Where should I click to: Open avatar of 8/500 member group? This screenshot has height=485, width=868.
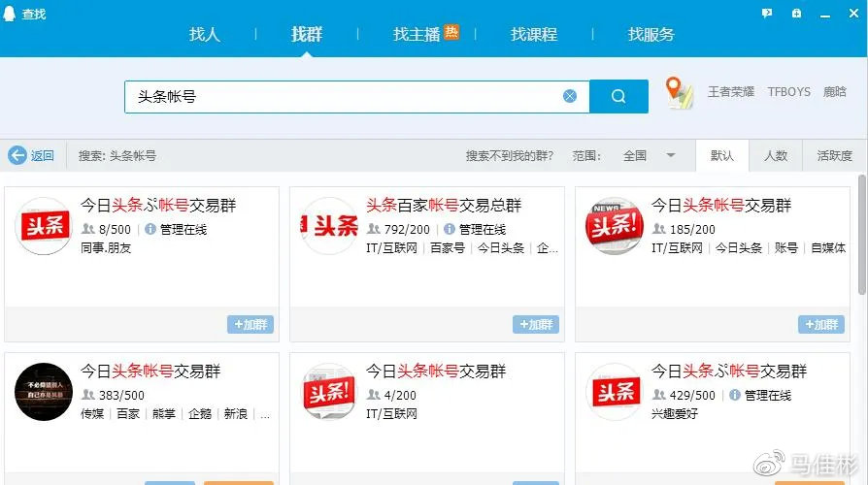coord(44,226)
